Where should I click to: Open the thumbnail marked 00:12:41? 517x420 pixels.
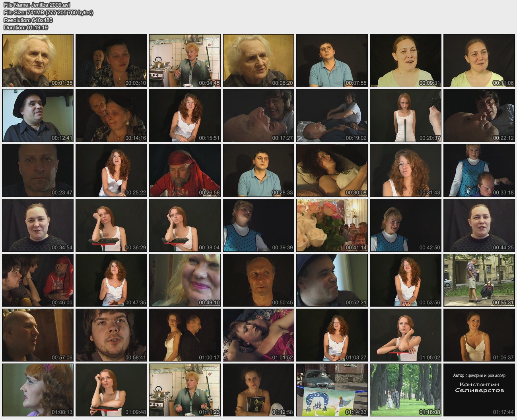38,115
